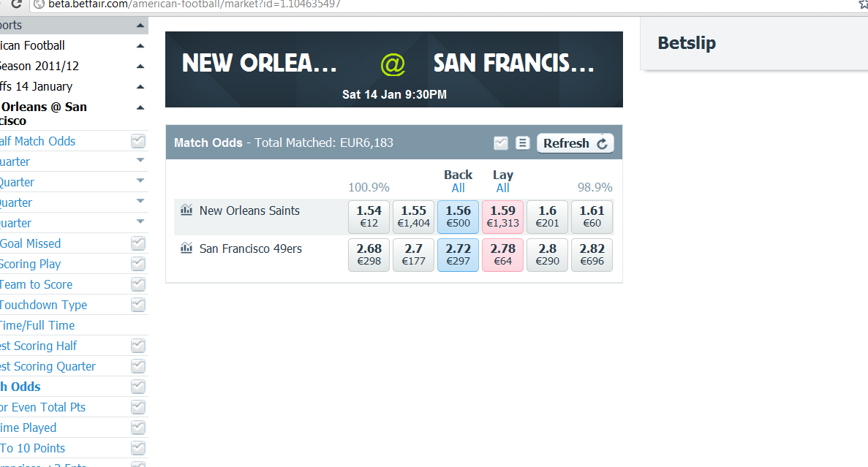Click the chart view icon in Match Odds header
The image size is (868, 467).
(x=500, y=143)
